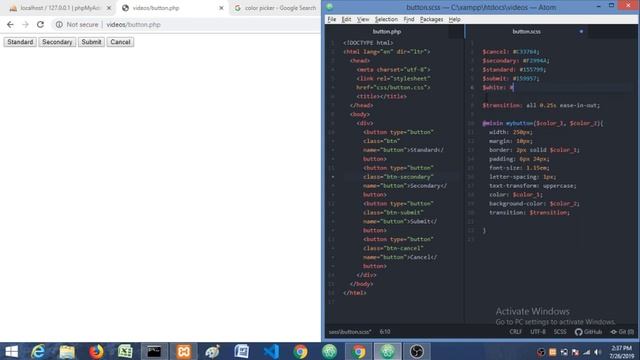Open Atom's Find menu

pos(409,19)
